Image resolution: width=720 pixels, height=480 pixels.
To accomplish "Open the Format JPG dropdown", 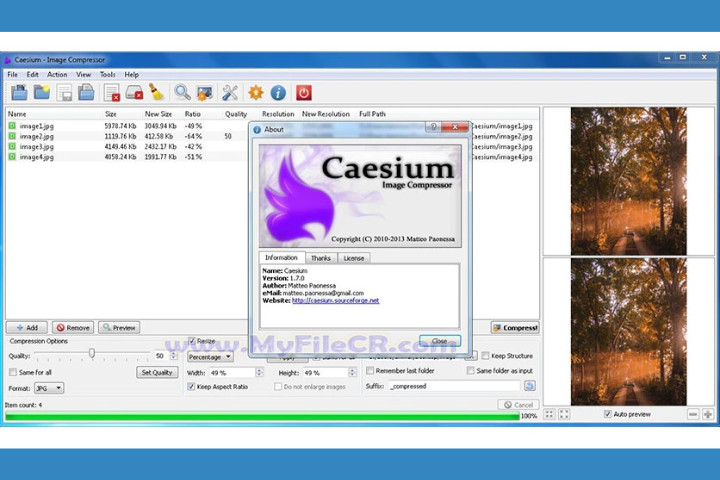I will click(x=49, y=388).
